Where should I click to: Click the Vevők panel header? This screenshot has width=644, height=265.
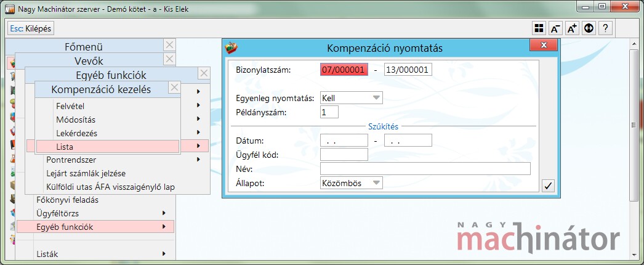click(89, 61)
